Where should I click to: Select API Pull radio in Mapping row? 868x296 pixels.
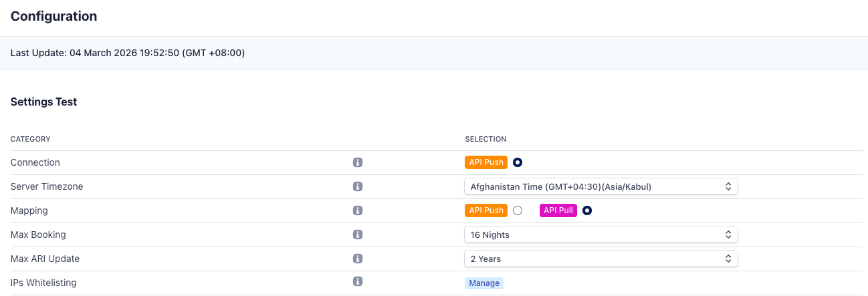(x=587, y=210)
